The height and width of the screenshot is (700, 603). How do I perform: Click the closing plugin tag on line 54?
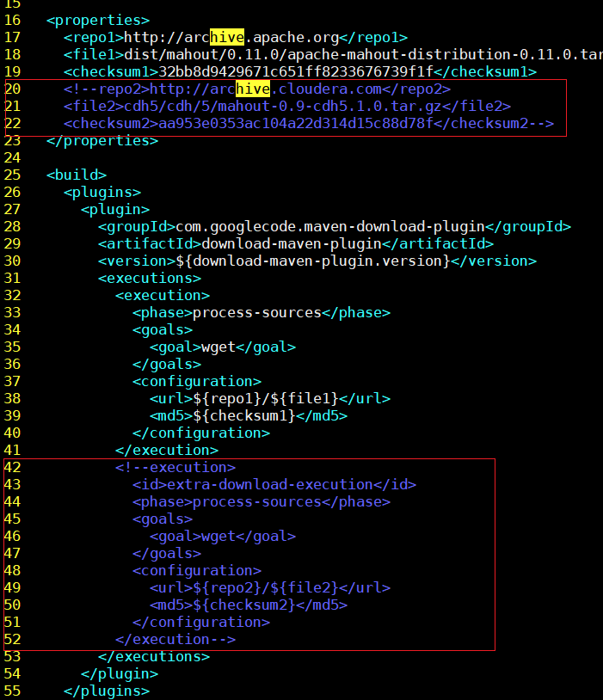(120, 673)
